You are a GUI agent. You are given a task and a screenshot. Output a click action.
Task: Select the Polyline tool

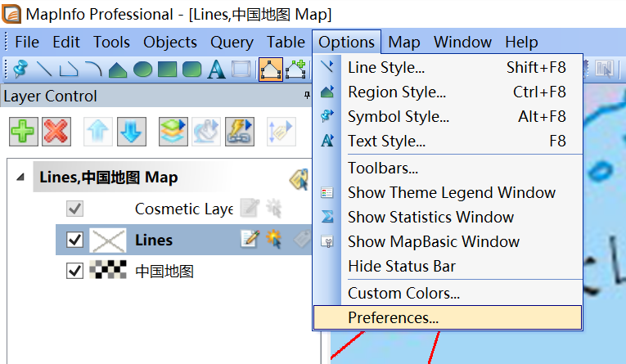point(69,69)
